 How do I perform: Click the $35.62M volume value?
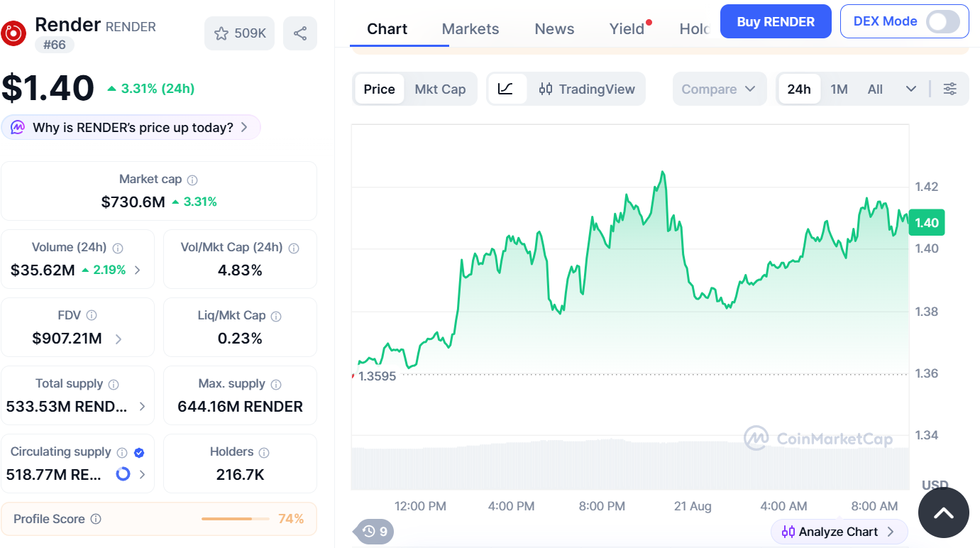tap(43, 270)
